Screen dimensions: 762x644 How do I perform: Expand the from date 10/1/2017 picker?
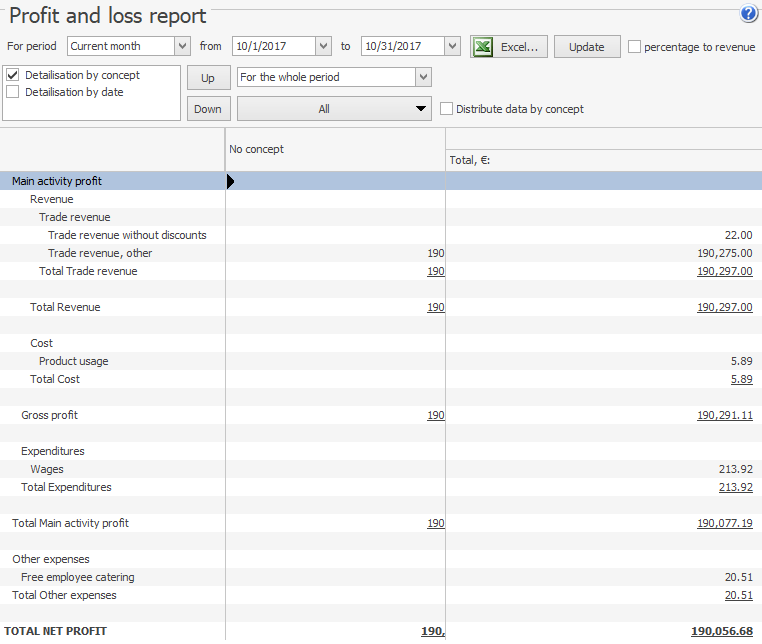click(x=322, y=46)
